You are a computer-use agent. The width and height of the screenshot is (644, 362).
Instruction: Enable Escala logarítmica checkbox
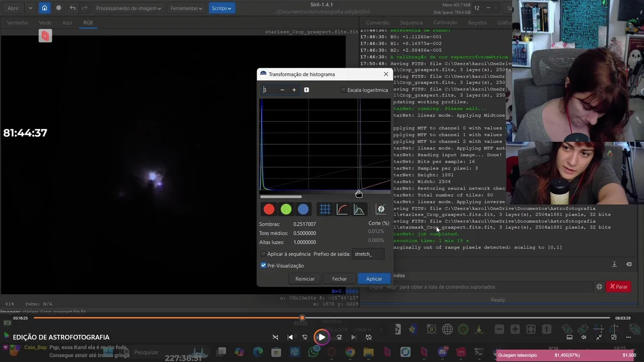(x=343, y=90)
